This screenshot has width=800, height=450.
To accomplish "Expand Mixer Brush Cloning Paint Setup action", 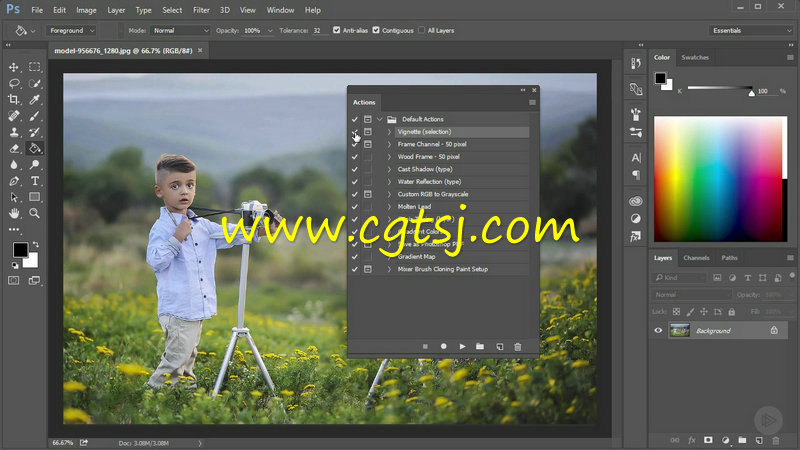I will pos(389,269).
